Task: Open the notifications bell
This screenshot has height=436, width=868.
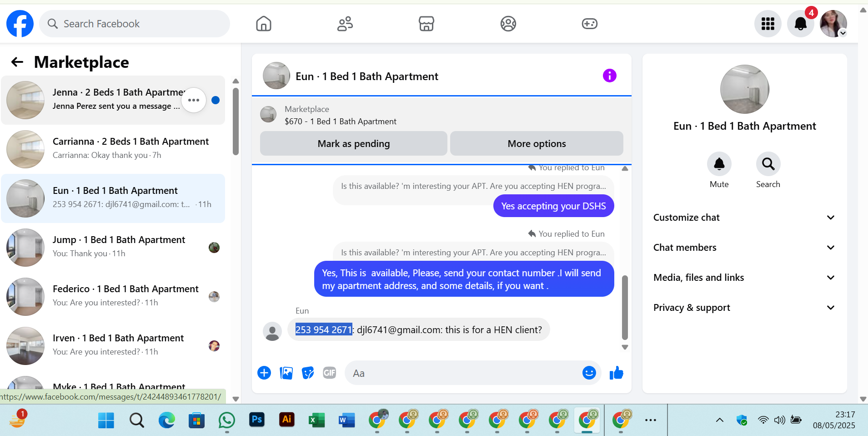Action: 801,24
